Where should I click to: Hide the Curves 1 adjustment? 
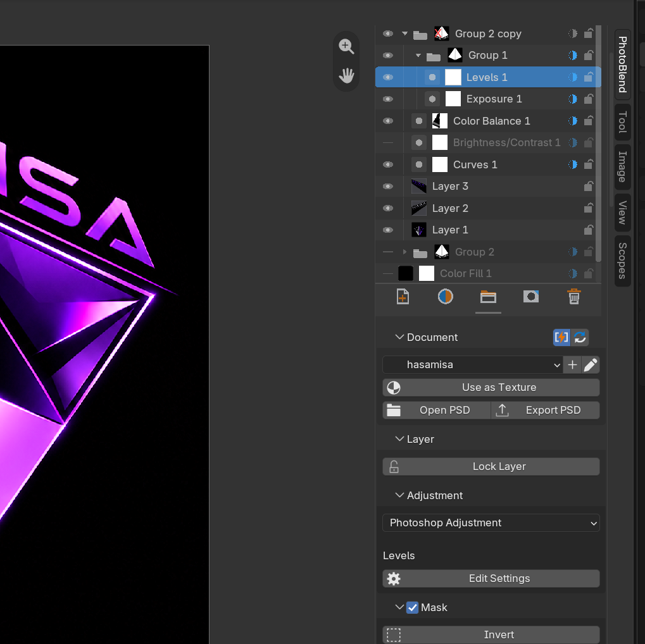click(388, 164)
